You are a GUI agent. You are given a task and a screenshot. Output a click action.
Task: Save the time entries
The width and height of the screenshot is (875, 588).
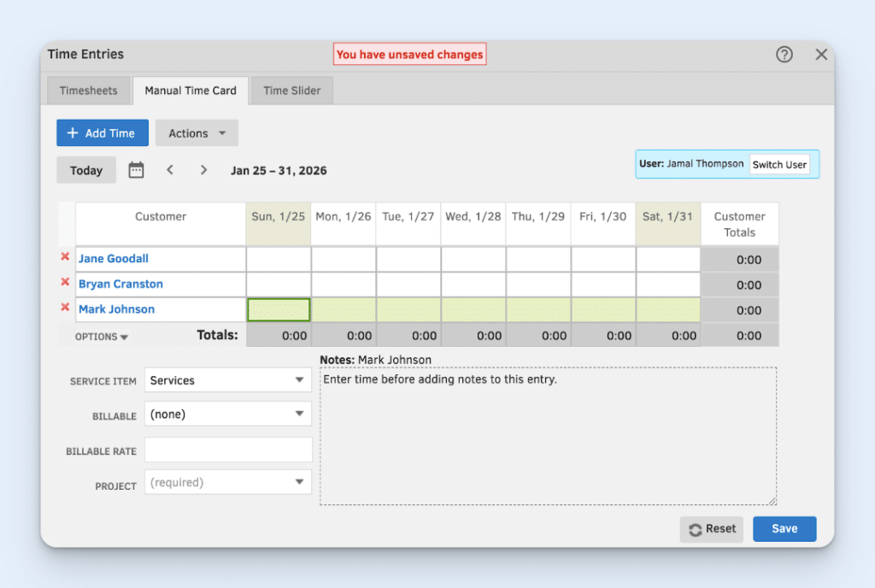784,528
